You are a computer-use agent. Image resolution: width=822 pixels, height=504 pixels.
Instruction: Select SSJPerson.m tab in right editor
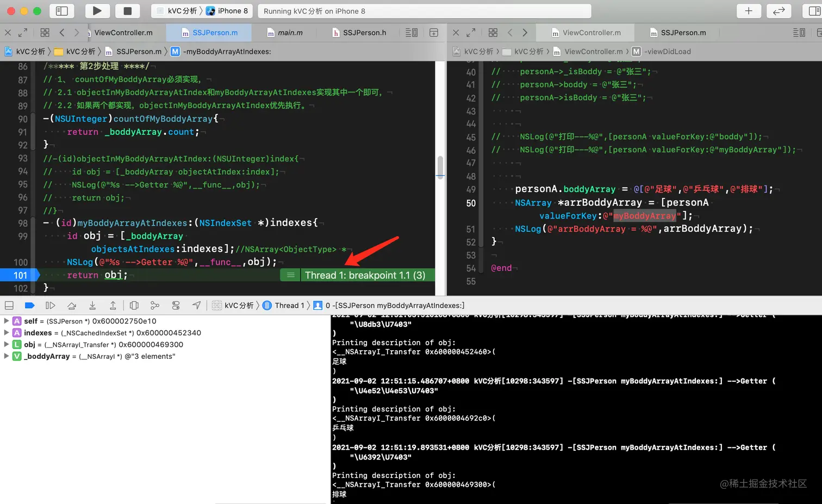(678, 33)
